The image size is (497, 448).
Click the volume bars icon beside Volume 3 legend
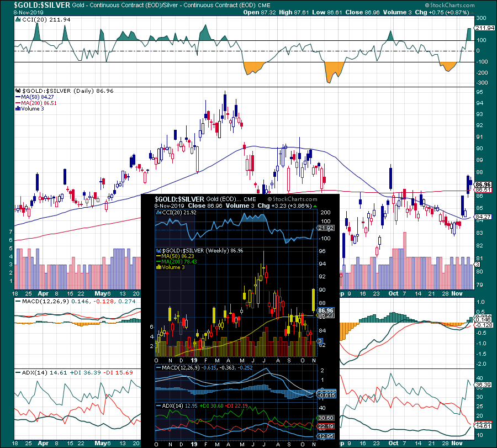[18, 108]
